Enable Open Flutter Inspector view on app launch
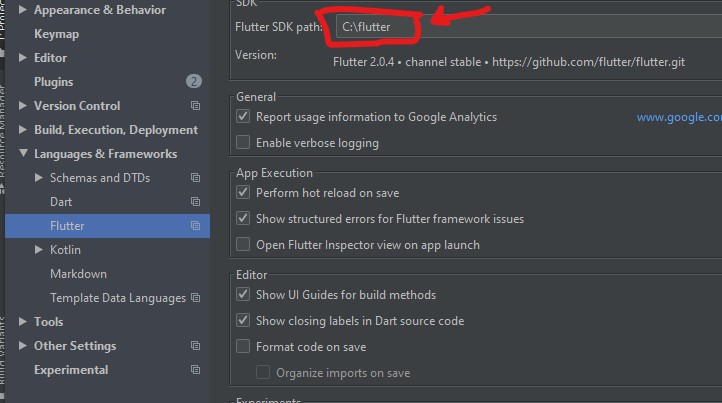Image resolution: width=722 pixels, height=403 pixels. click(243, 245)
